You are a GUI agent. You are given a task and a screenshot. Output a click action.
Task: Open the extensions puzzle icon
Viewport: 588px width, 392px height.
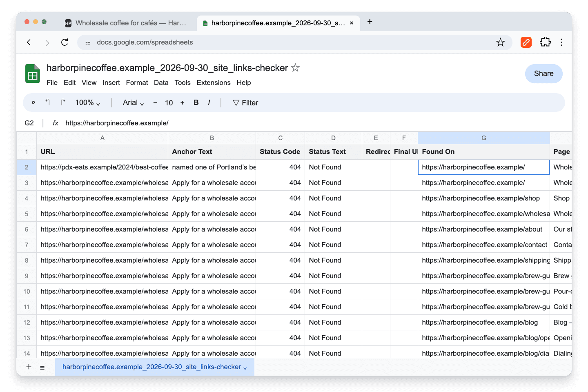point(545,42)
